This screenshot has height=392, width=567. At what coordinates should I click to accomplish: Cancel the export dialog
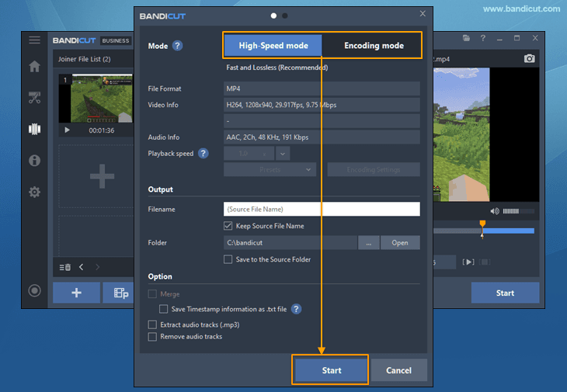click(399, 370)
